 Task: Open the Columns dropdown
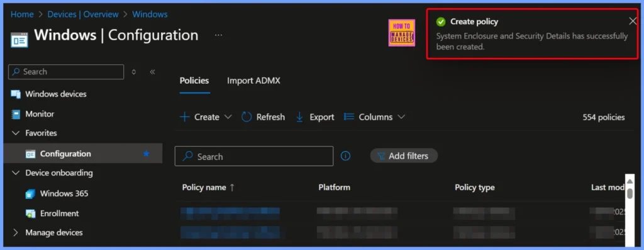pyautogui.click(x=374, y=117)
